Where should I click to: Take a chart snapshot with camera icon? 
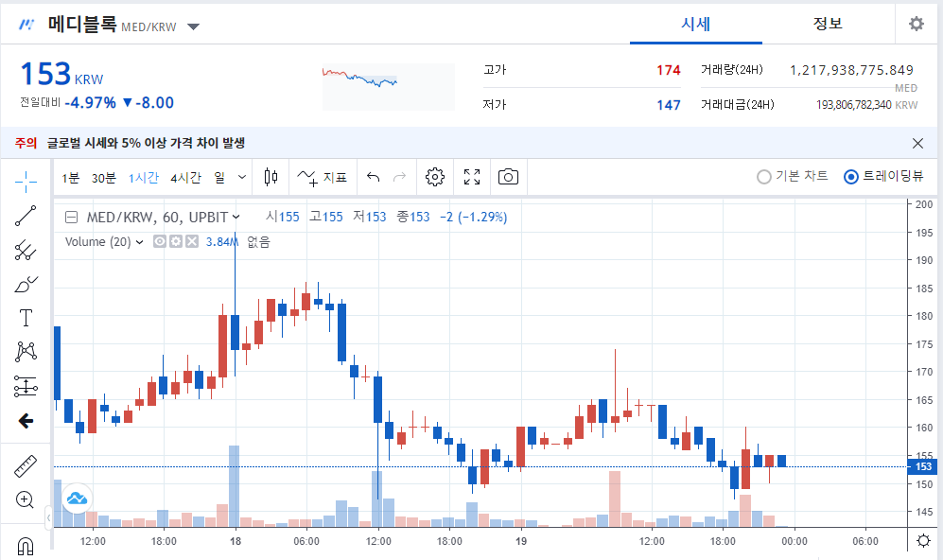click(508, 177)
